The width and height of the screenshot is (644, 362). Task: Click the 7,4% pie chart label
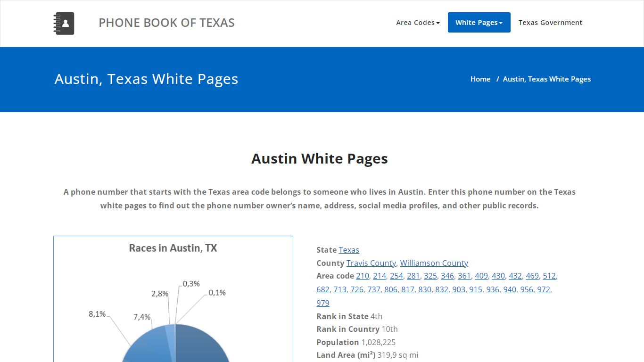[142, 317]
